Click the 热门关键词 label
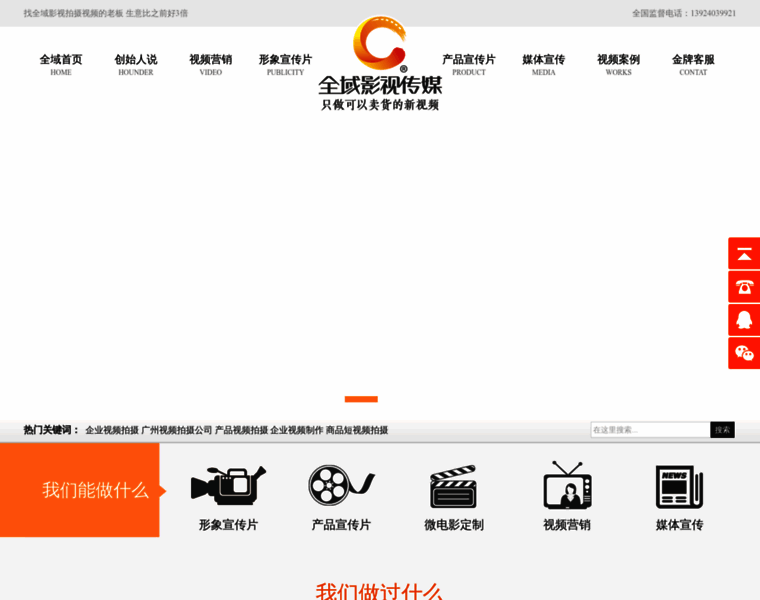Screen dimensions: 760x600 click(51, 430)
